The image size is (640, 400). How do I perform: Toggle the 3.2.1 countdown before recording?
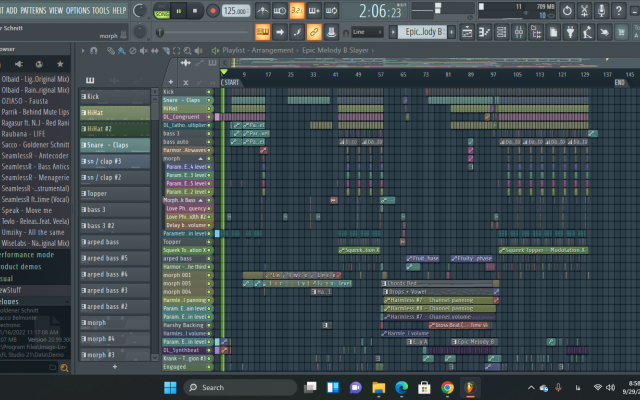pyautogui.click(x=297, y=11)
